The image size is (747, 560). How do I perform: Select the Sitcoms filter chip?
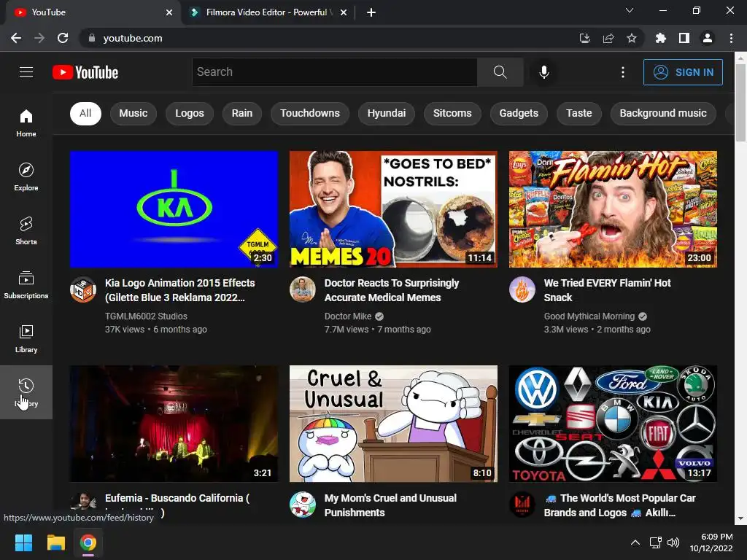(452, 113)
